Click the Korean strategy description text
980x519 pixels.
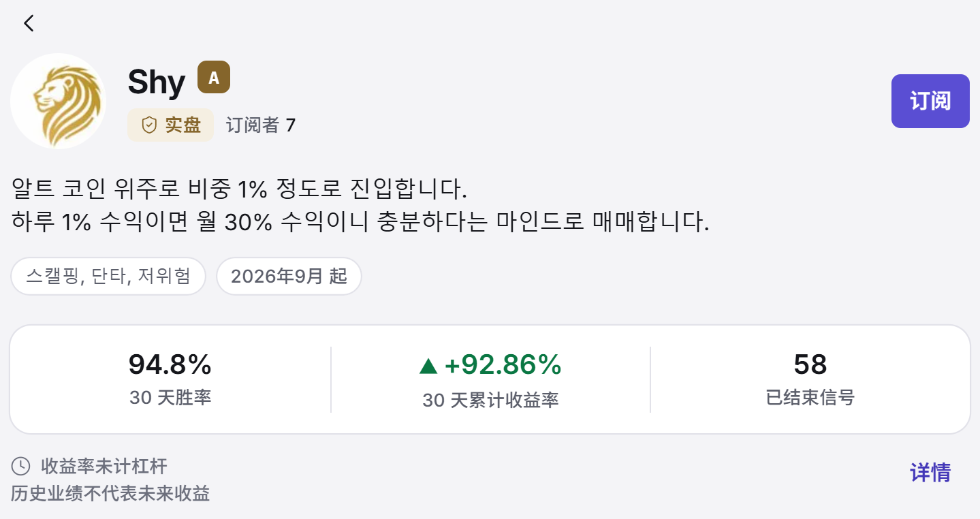click(x=360, y=205)
